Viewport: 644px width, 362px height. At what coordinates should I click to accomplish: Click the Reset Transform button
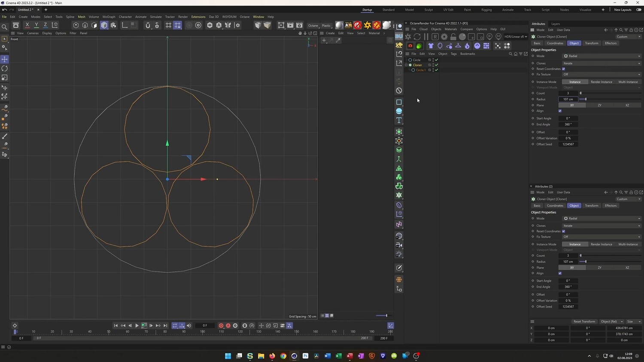point(584,321)
